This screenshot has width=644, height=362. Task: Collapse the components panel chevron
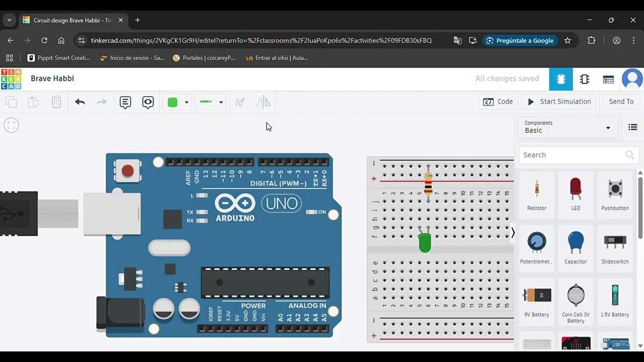click(x=513, y=233)
